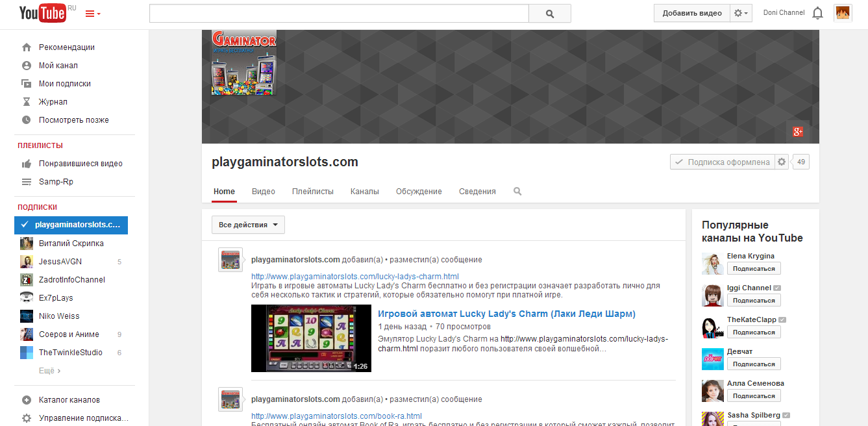This screenshot has height=426, width=868.
Task: Play the Lucky Lady's Charm video thumbnail
Action: click(311, 338)
